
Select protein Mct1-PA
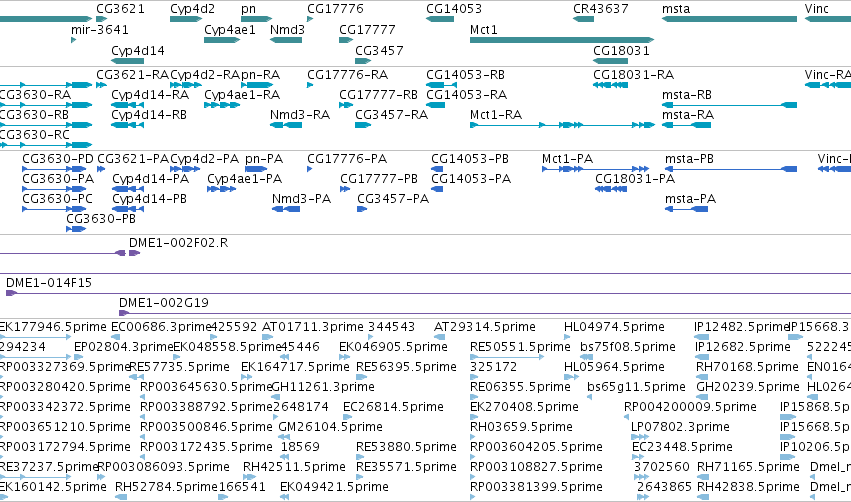pyautogui.click(x=567, y=158)
